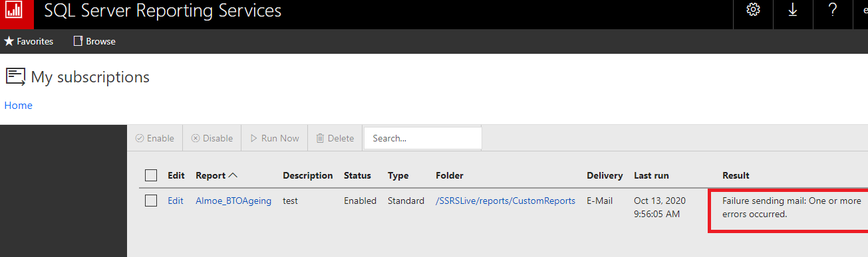Click the 'Enabled' status cell
The width and height of the screenshot is (868, 257).
(360, 201)
